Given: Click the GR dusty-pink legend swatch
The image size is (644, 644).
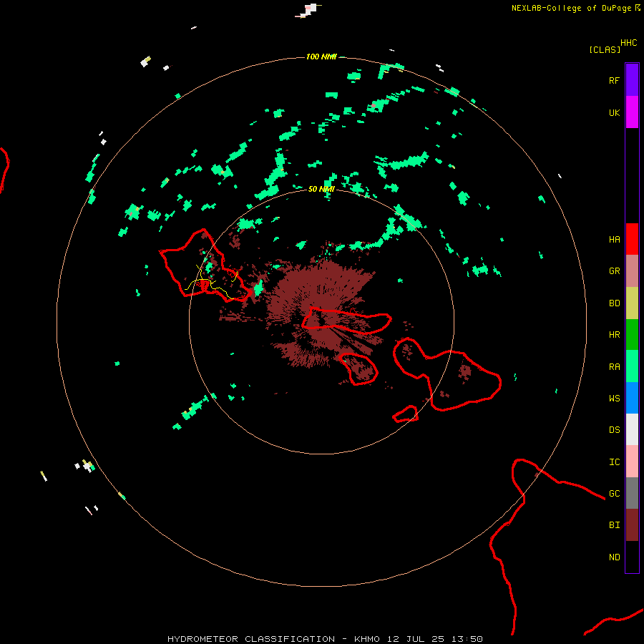Looking at the screenshot, I should 632,271.
